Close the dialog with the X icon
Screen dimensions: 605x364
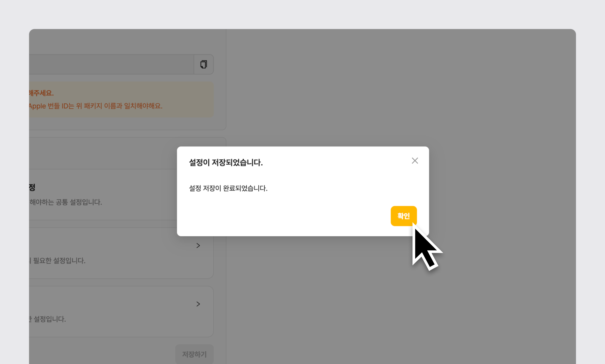pos(415,161)
